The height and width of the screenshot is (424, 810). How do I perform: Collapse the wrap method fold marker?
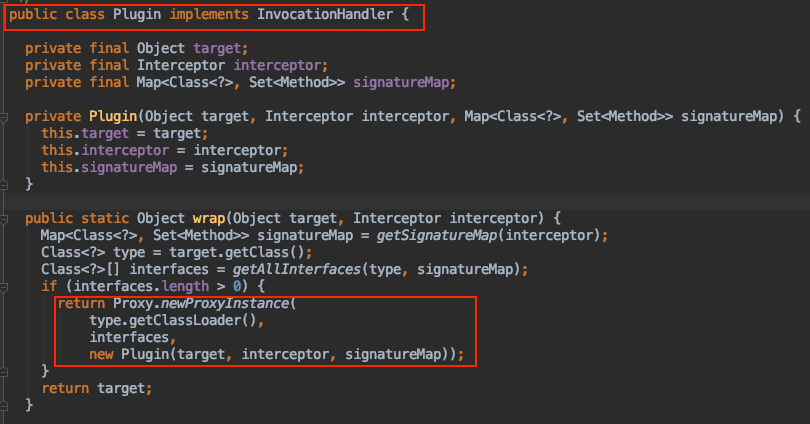[x=5, y=218]
